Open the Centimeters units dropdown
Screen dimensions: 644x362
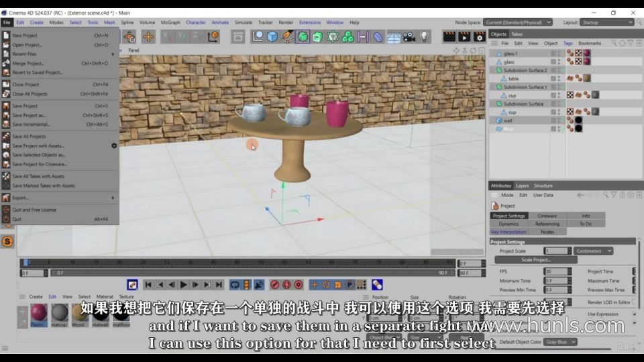593,251
